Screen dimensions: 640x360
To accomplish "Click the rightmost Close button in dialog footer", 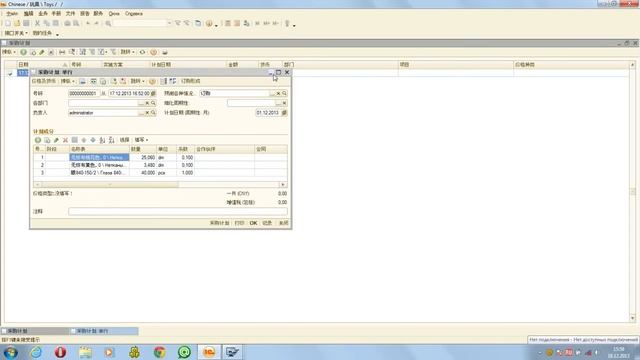I will tap(283, 223).
